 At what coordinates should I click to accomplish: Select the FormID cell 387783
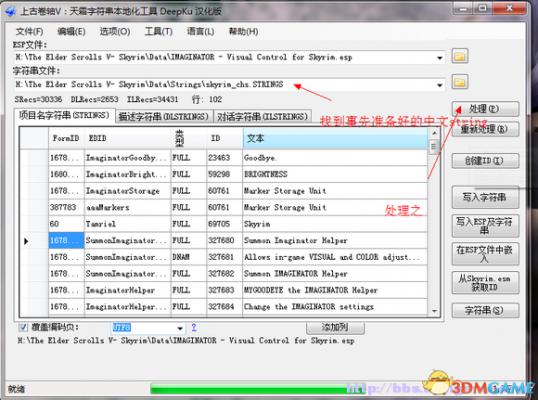66,207
